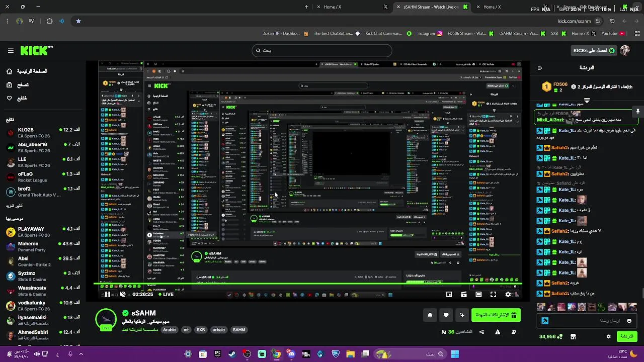Open تصفح browse in sidebar
The image size is (644, 362).
(x=18, y=85)
